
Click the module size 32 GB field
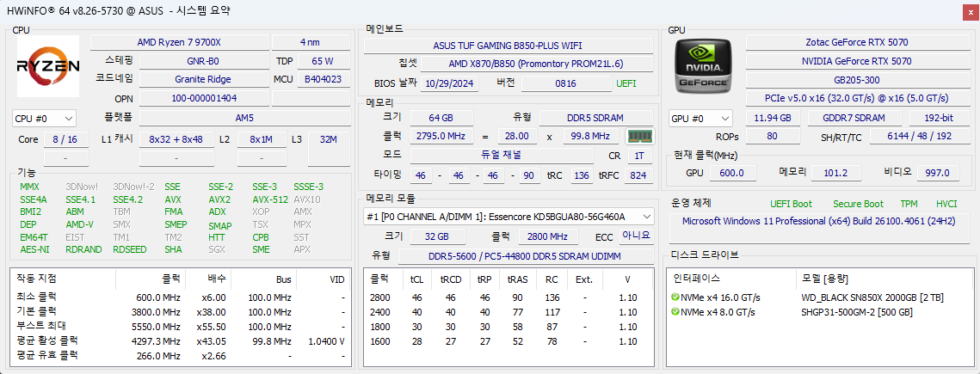tap(437, 236)
